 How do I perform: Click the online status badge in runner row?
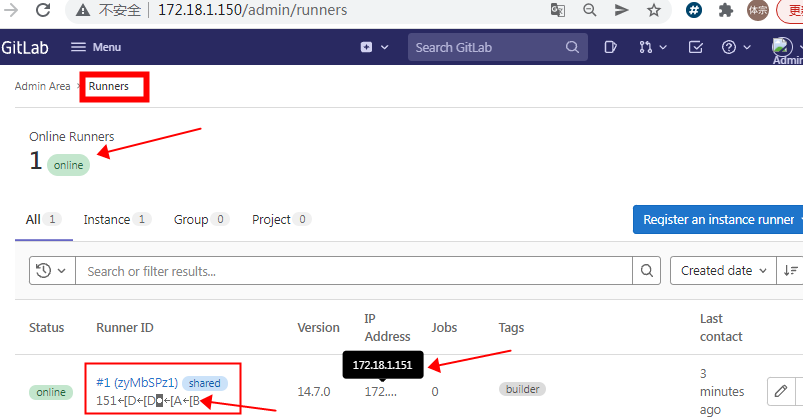click(51, 392)
